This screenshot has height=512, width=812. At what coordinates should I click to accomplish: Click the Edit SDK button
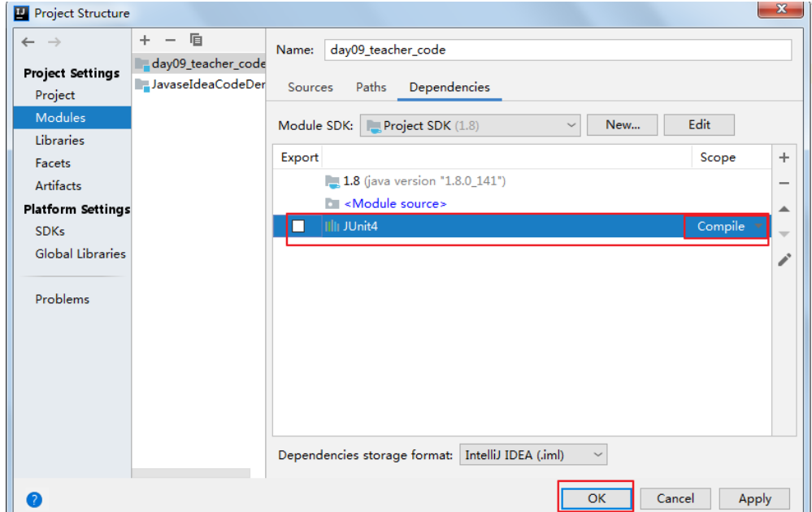coord(699,125)
